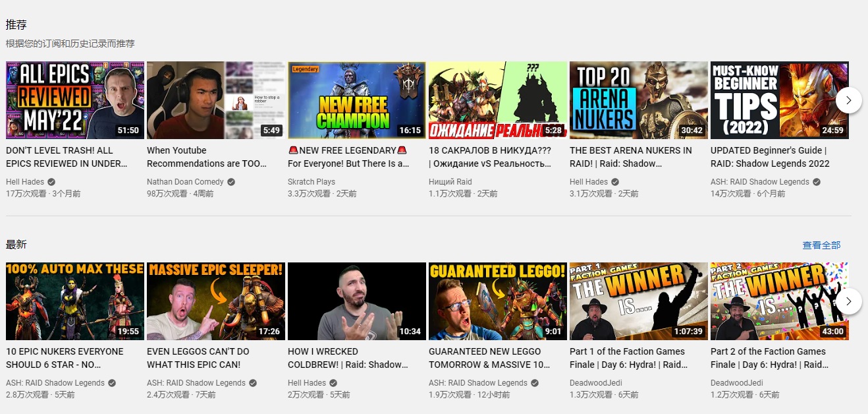Image resolution: width=868 pixels, height=414 pixels.
Task: Click the 51:50 duration badge
Action: [x=128, y=131]
